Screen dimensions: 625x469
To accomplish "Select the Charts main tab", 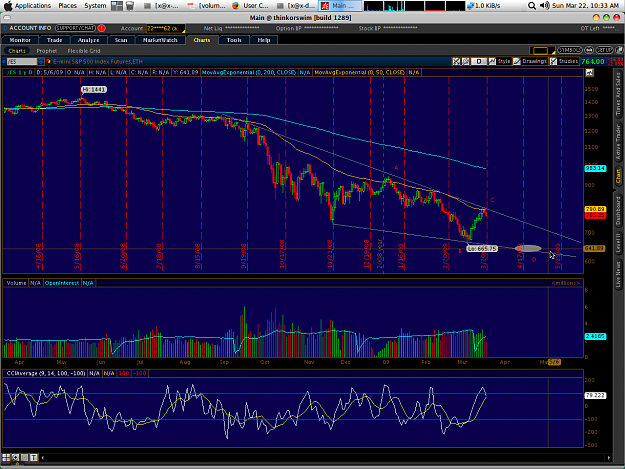I will 202,40.
